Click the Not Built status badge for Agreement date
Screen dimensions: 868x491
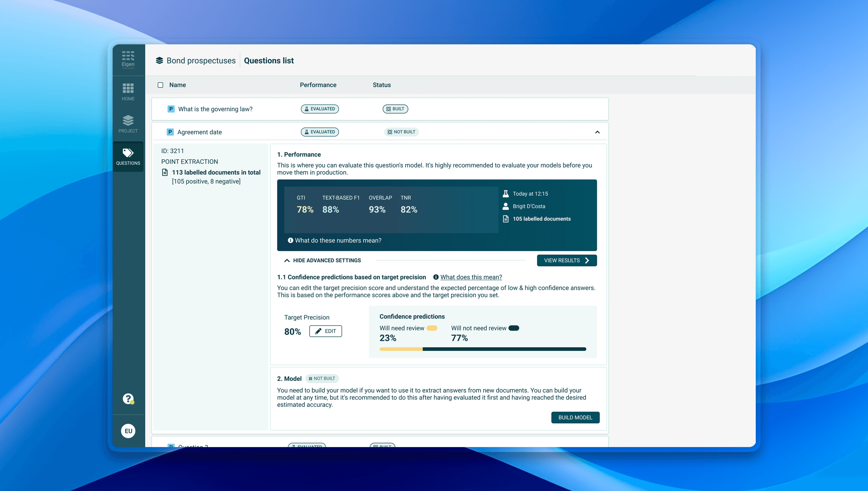[401, 132]
